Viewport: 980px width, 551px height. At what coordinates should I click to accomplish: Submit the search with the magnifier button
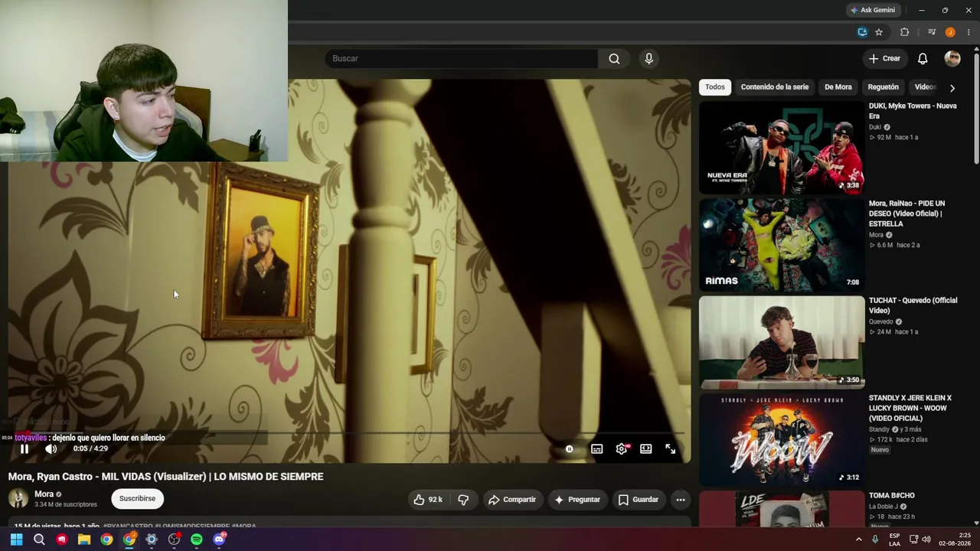(x=614, y=59)
